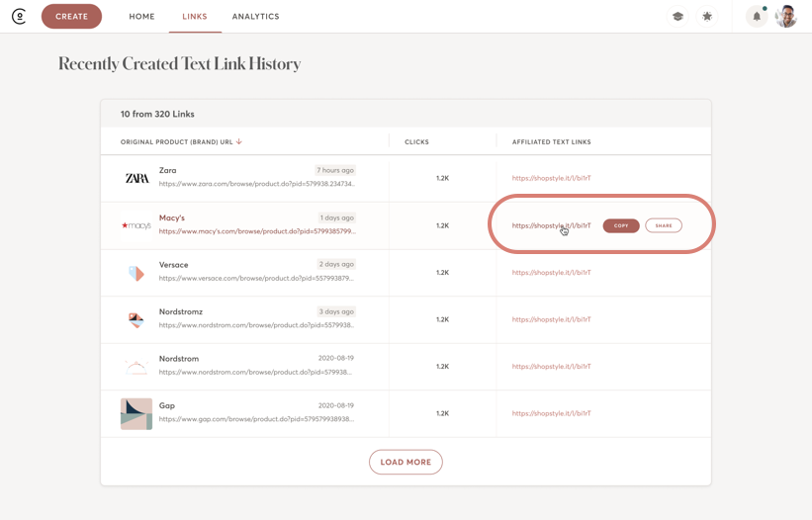Open the notifications bell
This screenshot has height=520, width=812.
click(x=757, y=17)
